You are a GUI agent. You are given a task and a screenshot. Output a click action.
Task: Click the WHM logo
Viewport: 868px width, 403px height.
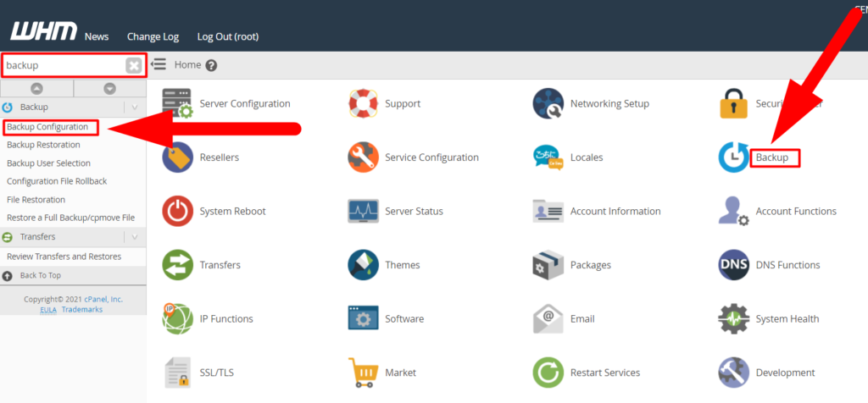point(44,31)
